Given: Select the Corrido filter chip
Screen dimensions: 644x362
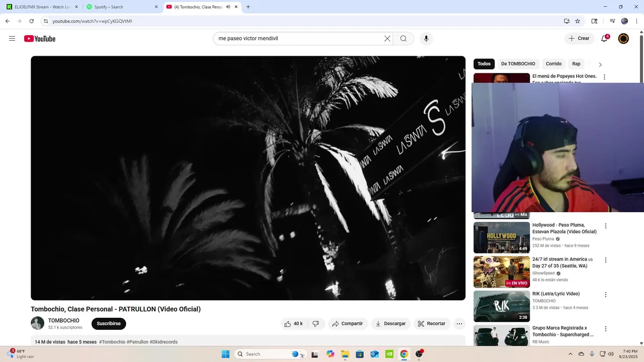Looking at the screenshot, I should [553, 64].
